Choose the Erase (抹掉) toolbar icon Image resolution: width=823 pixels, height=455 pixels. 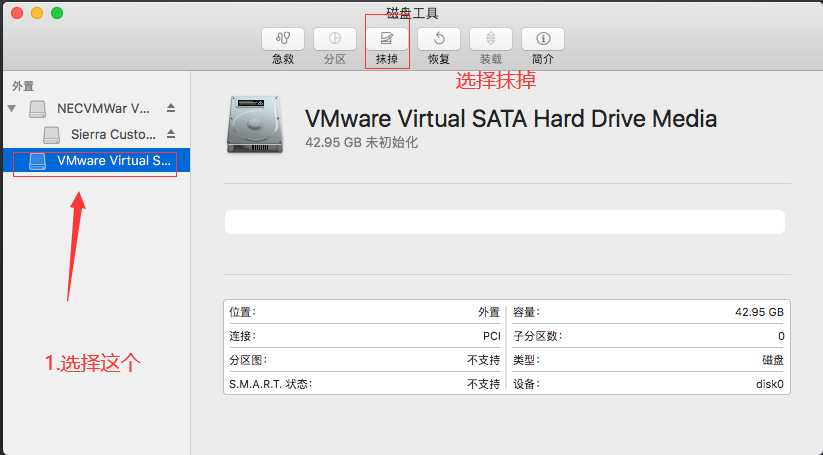click(x=387, y=39)
